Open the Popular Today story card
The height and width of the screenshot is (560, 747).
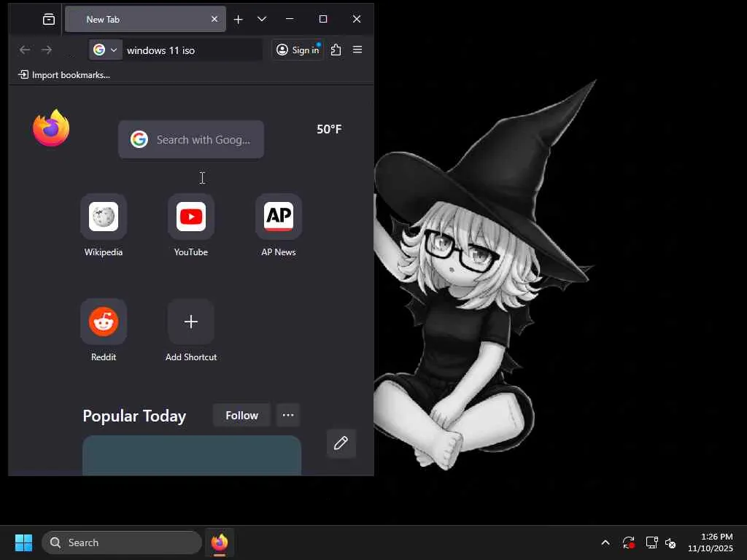[192, 456]
